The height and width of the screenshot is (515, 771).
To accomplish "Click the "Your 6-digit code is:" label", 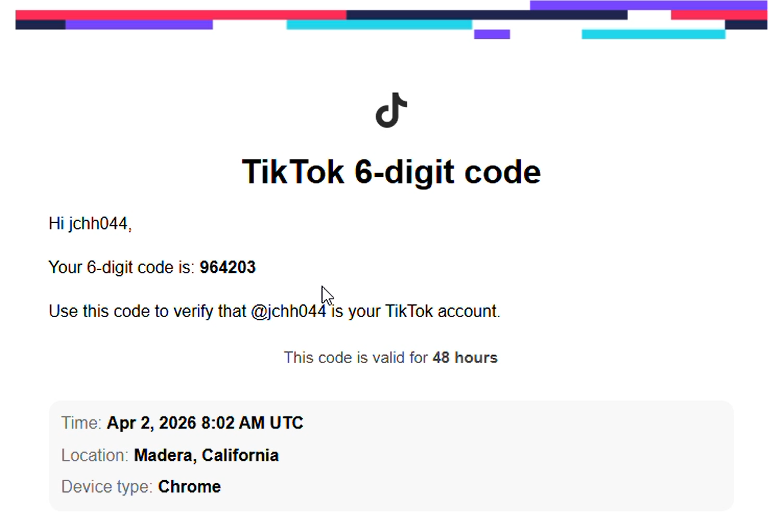I will pyautogui.click(x=121, y=267).
